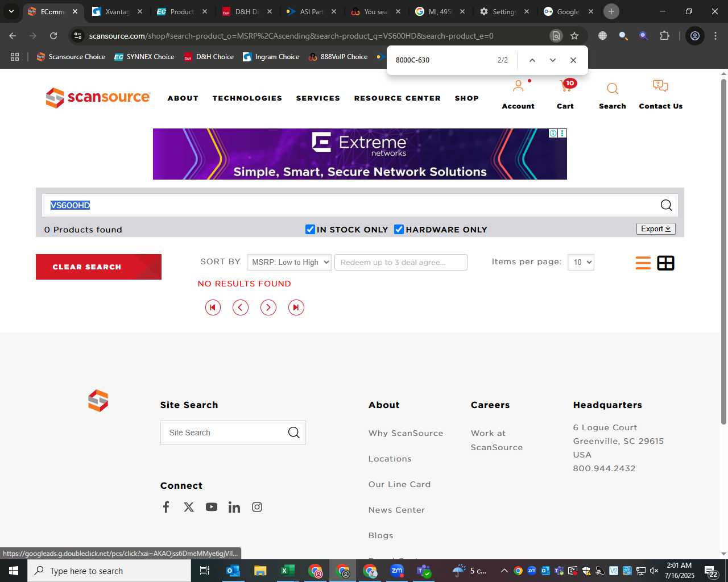Open the Account icon in site header
Screen dimensions: 728x582
[x=518, y=87]
